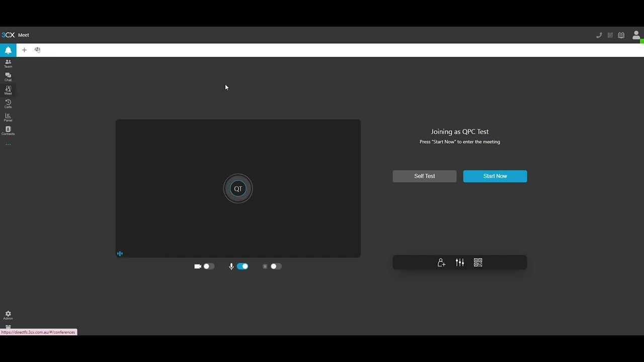
Task: Click the invite participant icon
Action: [x=441, y=262]
